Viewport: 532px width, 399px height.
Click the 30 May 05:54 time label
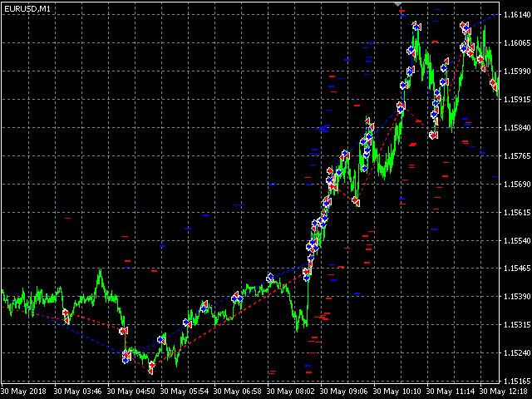[185, 392]
